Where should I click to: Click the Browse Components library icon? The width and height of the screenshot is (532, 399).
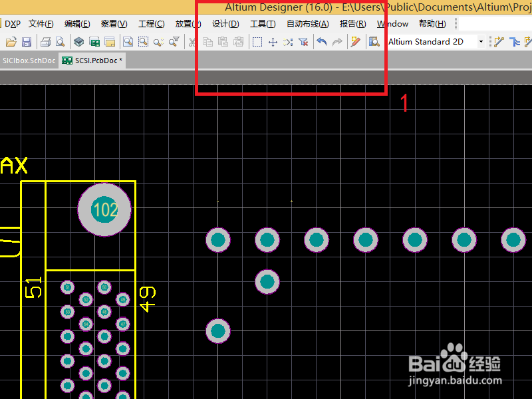point(374,42)
